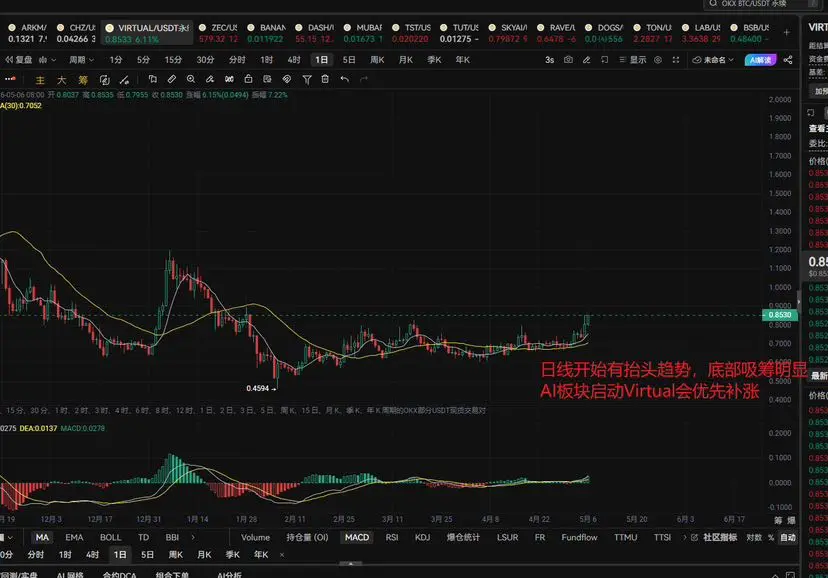Select the trend line drawing tool

125,80
